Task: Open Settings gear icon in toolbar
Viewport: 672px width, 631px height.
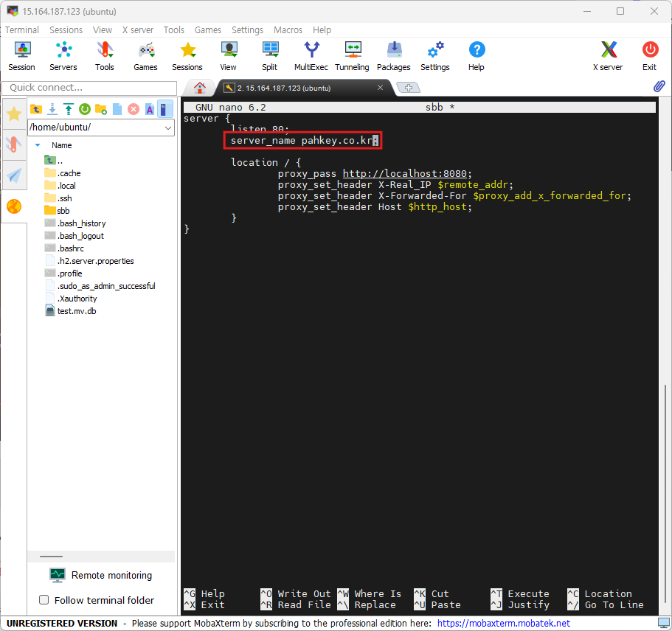Action: tap(435, 56)
